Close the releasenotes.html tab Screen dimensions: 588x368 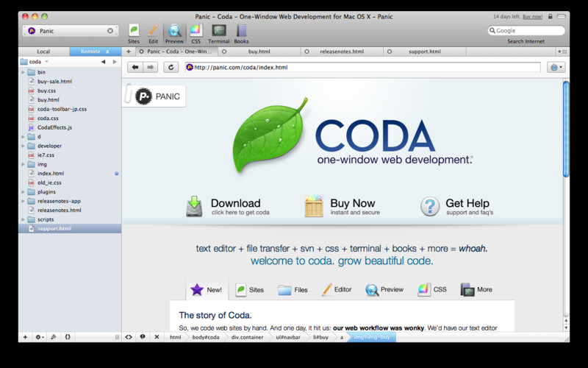click(306, 52)
